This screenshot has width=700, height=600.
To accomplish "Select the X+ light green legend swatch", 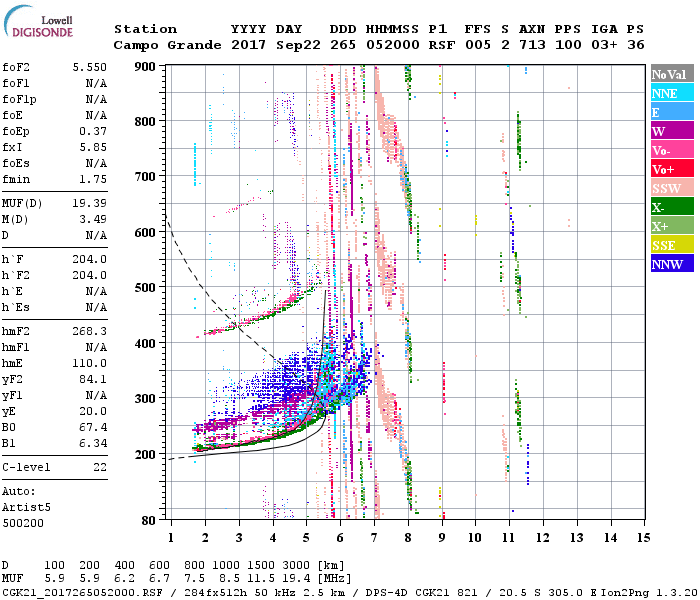I will (x=672, y=225).
